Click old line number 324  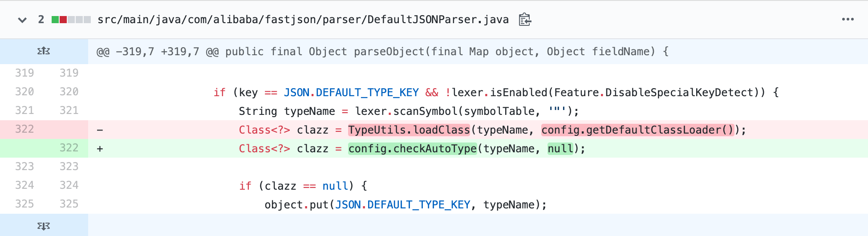24,185
